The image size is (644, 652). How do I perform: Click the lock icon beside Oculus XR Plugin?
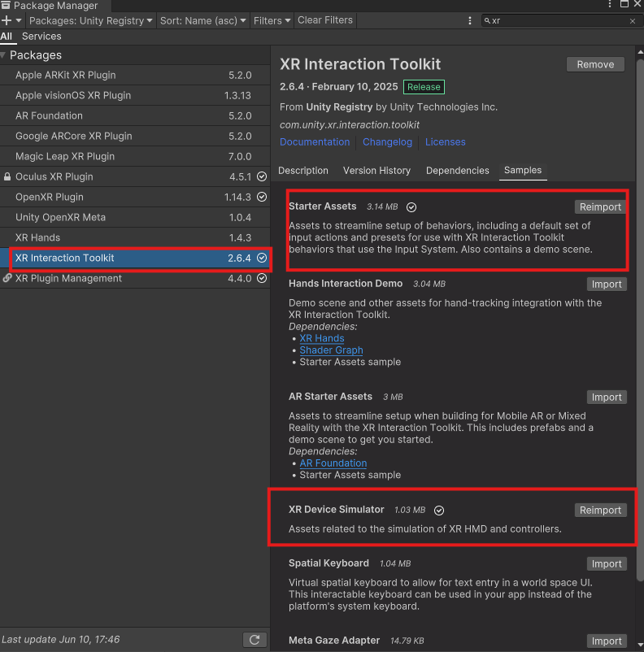point(7,176)
